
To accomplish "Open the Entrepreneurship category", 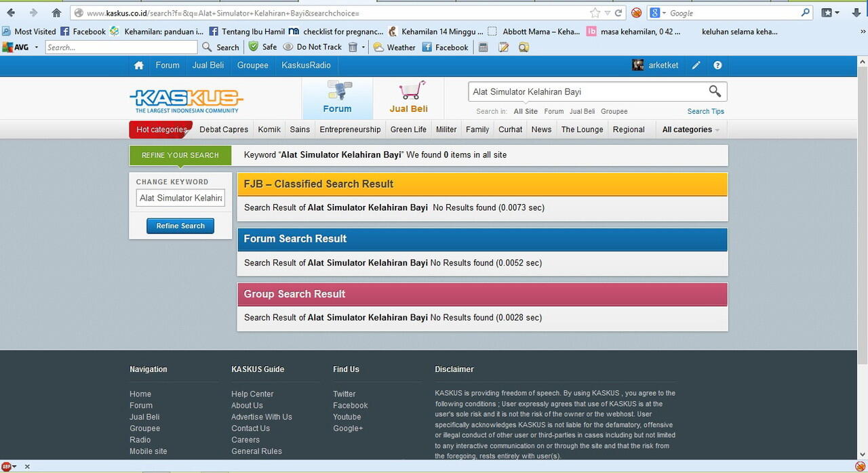I will pos(350,129).
